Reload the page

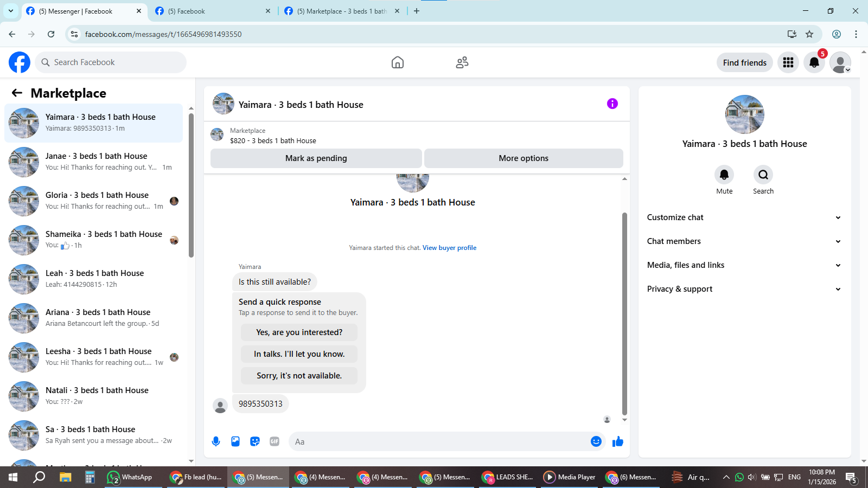click(x=51, y=34)
